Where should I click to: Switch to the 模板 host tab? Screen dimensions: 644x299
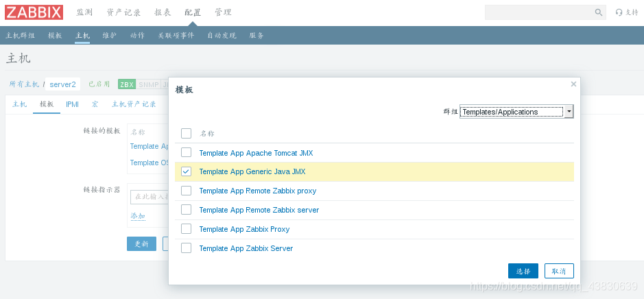pyautogui.click(x=47, y=104)
